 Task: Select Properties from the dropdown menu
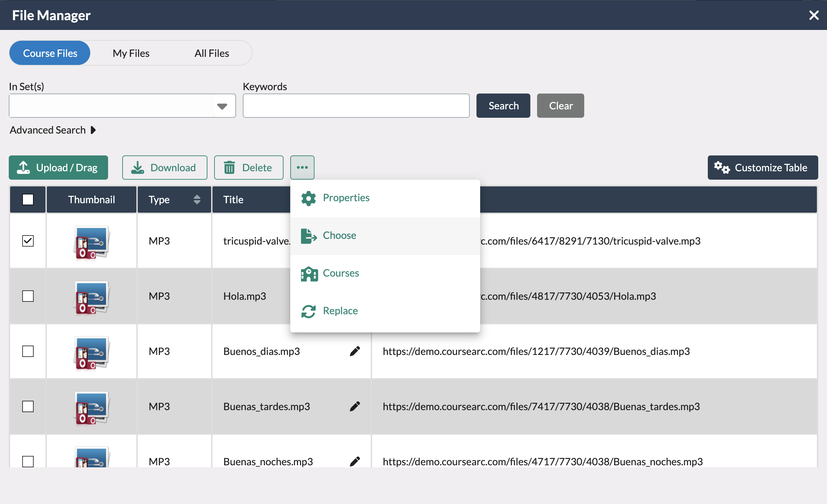[x=385, y=198]
